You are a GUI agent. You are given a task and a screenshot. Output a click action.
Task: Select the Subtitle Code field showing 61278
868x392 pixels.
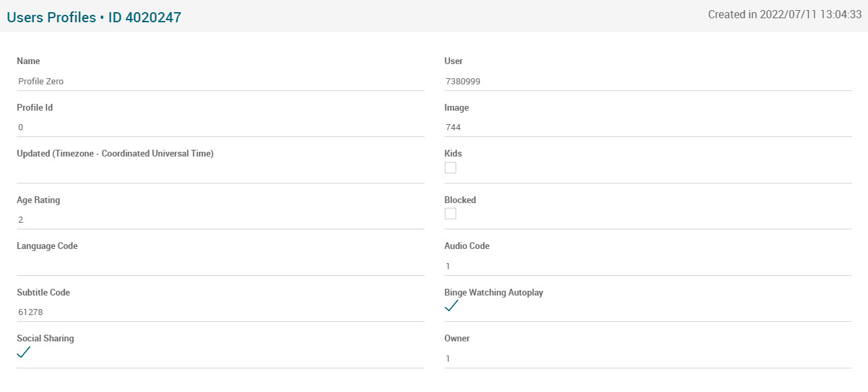point(220,312)
